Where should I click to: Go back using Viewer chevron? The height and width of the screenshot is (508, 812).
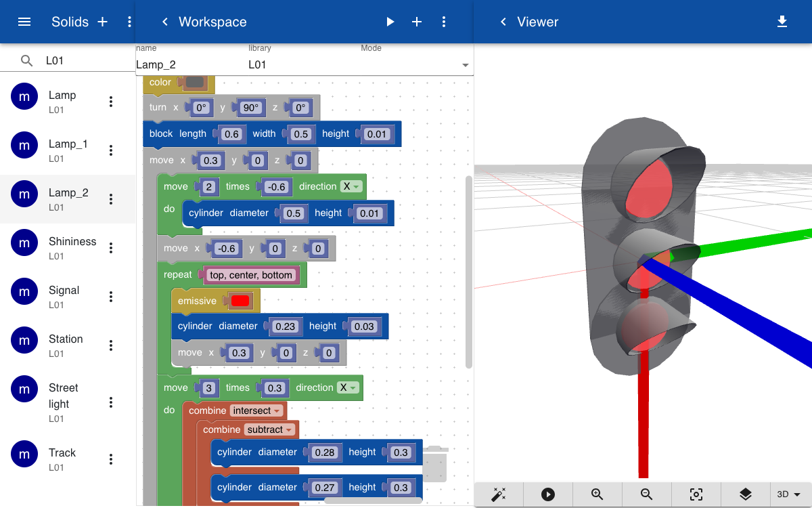pyautogui.click(x=503, y=22)
